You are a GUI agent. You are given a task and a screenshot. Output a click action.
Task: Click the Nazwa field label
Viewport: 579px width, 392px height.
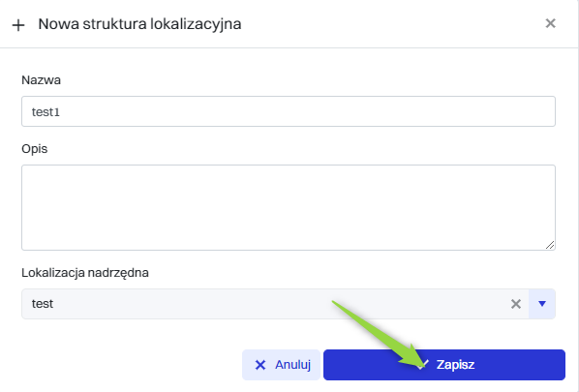point(41,80)
